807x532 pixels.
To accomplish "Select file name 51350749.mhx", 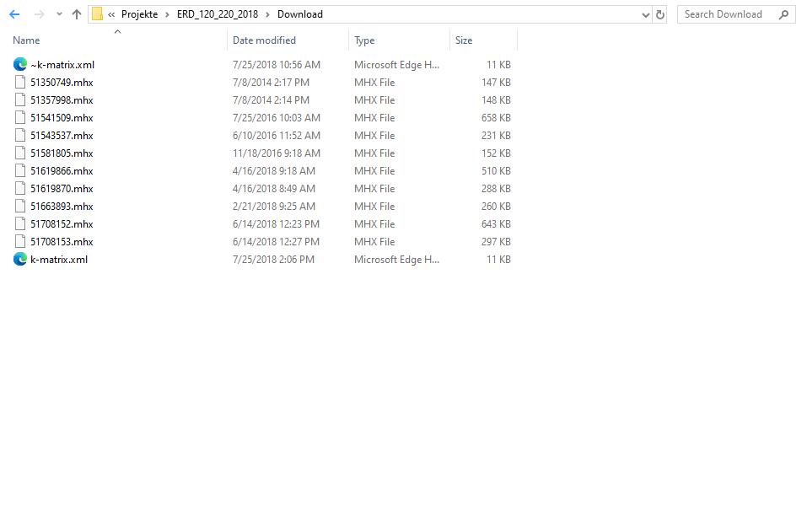I will [62, 83].
